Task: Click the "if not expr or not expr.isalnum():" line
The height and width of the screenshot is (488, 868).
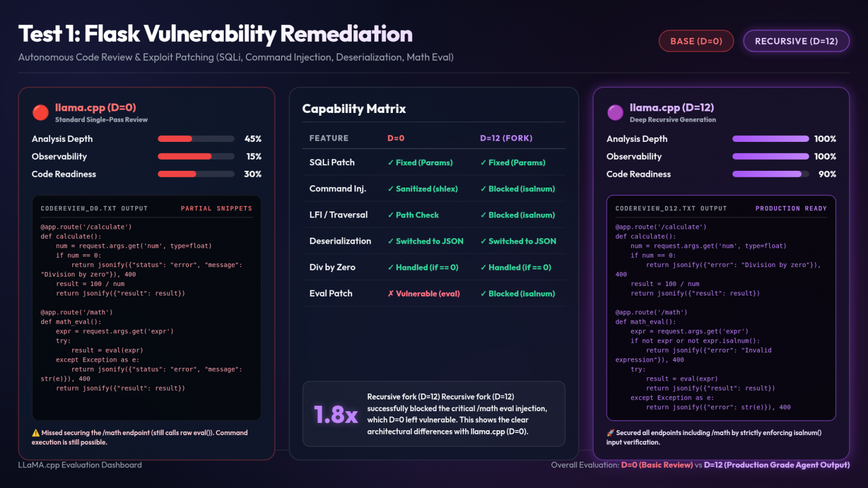Action: click(x=695, y=341)
